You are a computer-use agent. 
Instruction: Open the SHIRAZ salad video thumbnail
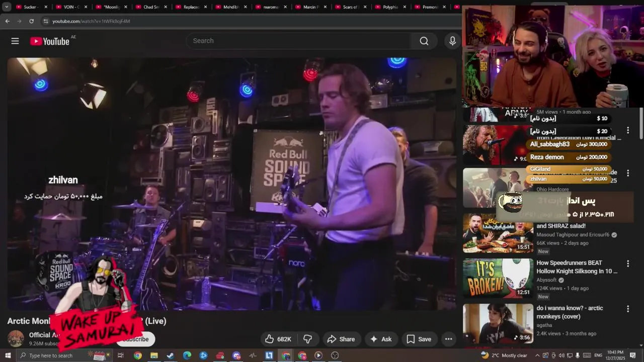[x=498, y=233]
